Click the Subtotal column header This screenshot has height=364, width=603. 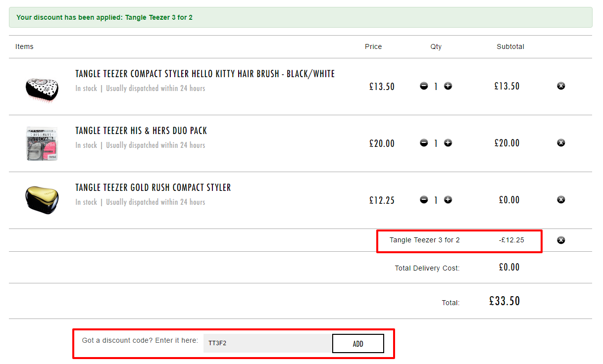coord(510,46)
